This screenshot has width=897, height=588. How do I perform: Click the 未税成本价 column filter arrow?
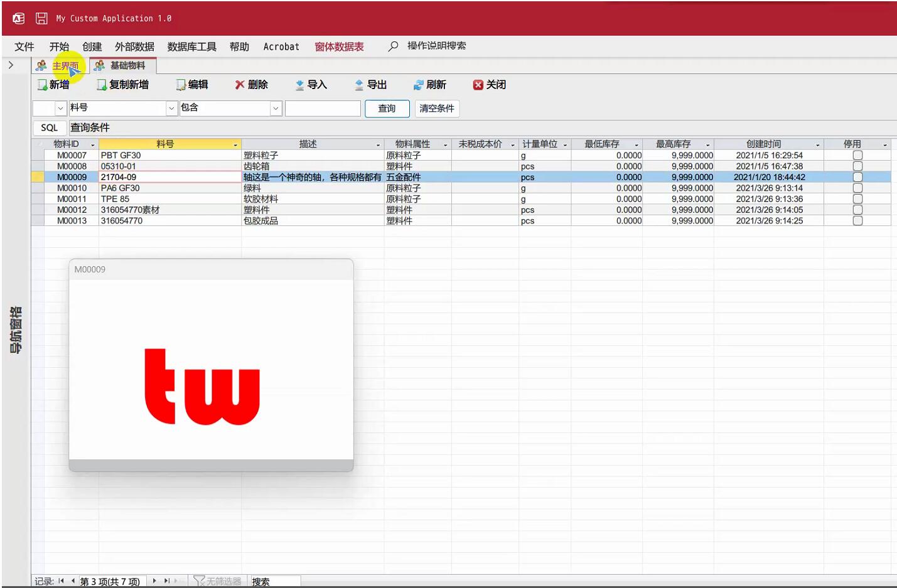tap(513, 145)
